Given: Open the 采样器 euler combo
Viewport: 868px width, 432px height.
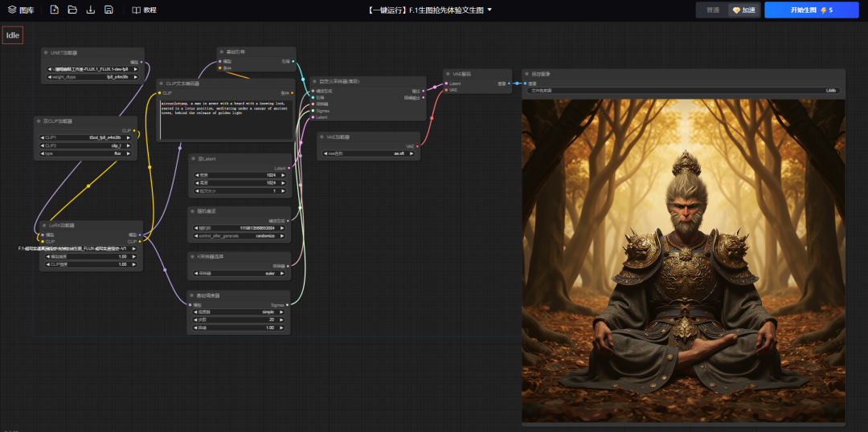Looking at the screenshot, I should (240, 273).
